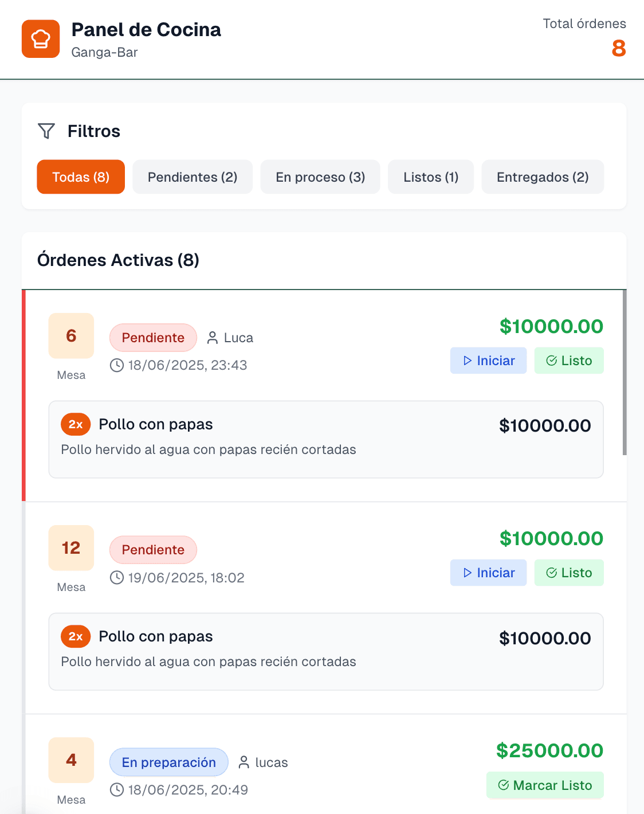This screenshot has height=814, width=644.
Task: Click the clock icon for table 12 order
Action: (117, 577)
